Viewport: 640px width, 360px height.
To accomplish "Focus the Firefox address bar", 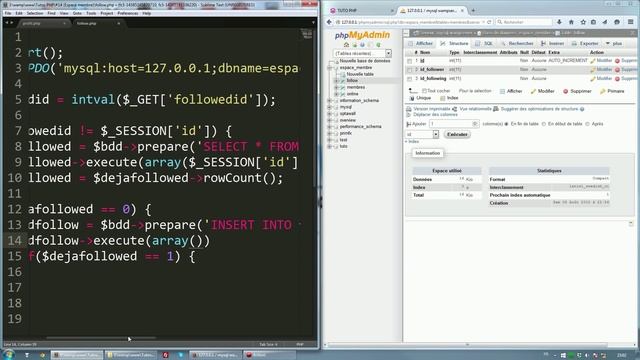I will [409, 22].
